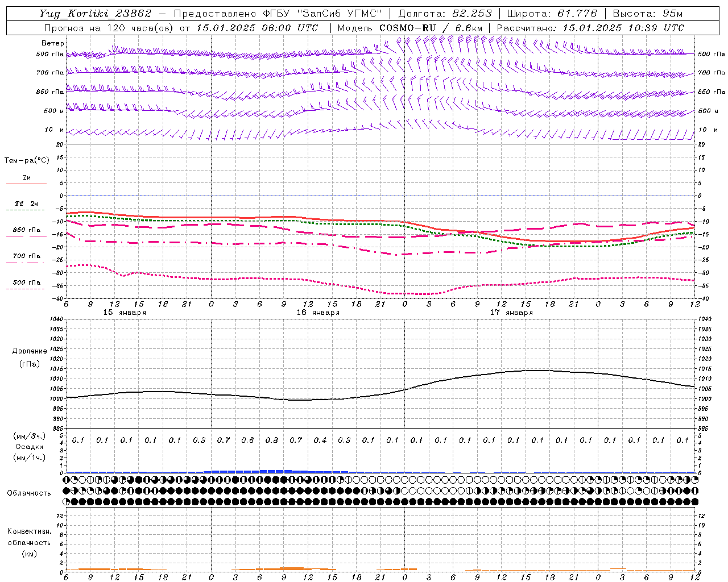The width and height of the screenshot is (728, 582).
Task: Click the Рассчитано: 15.01.2025 10:39 UTC timestamp
Action: (590, 28)
